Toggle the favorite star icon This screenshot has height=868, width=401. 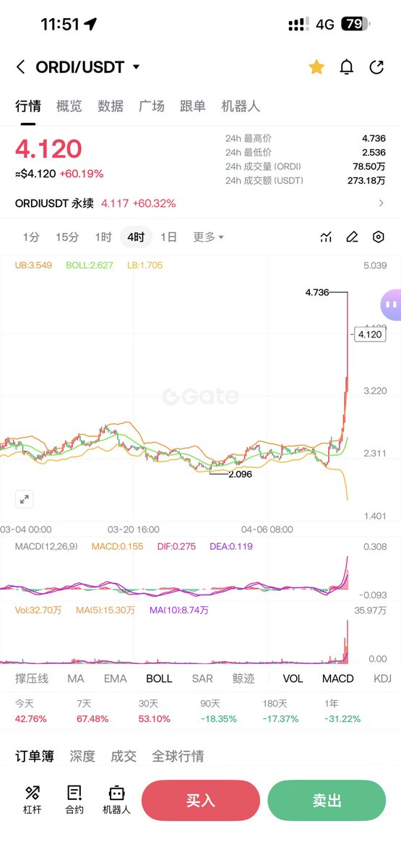316,67
